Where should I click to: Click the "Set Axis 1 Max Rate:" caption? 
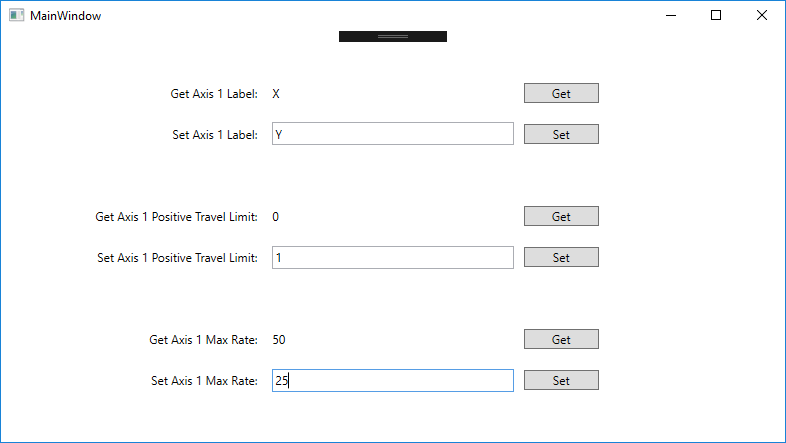coord(204,381)
